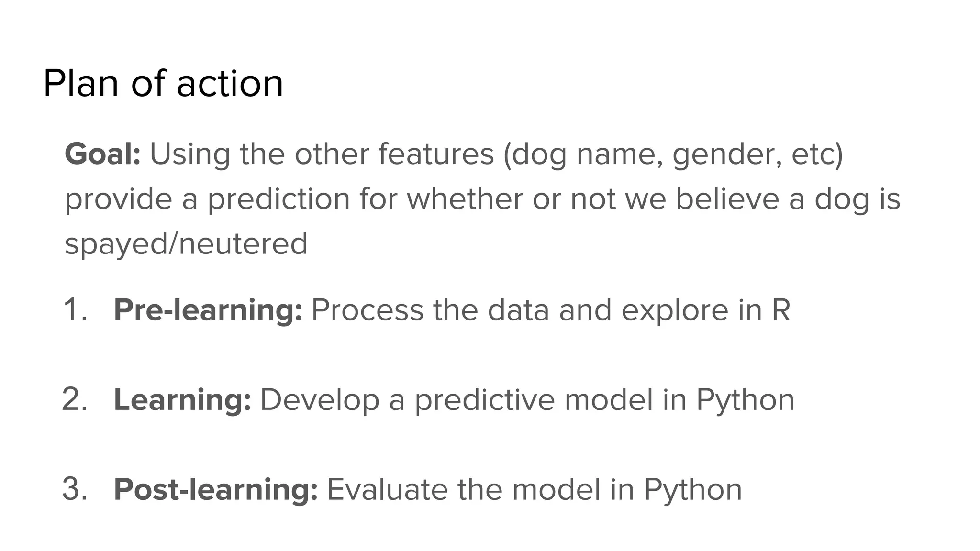Click 'Evaluate the model in Python' text
Image resolution: width=980 pixels, height=551 pixels.
535,490
